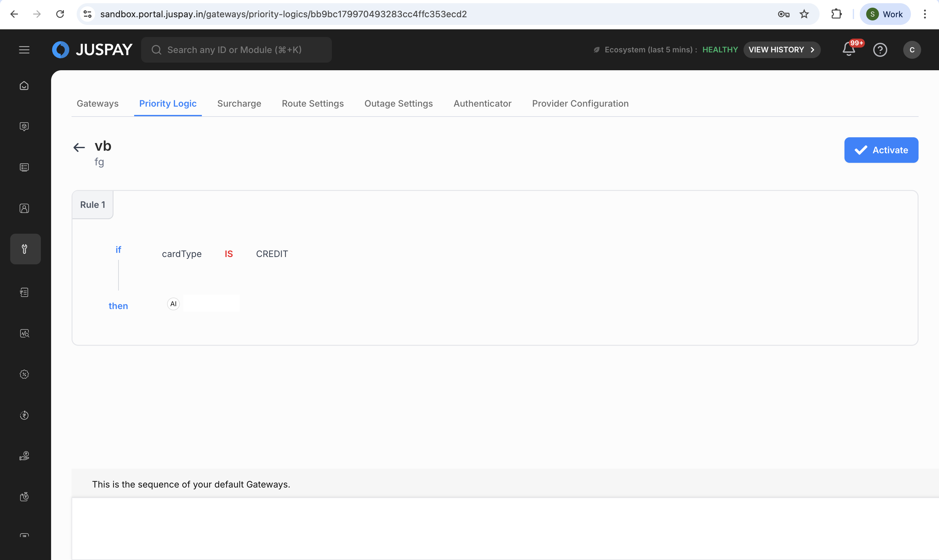Click the back arrow beside vb
Screen dimensions: 939x560
79,148
